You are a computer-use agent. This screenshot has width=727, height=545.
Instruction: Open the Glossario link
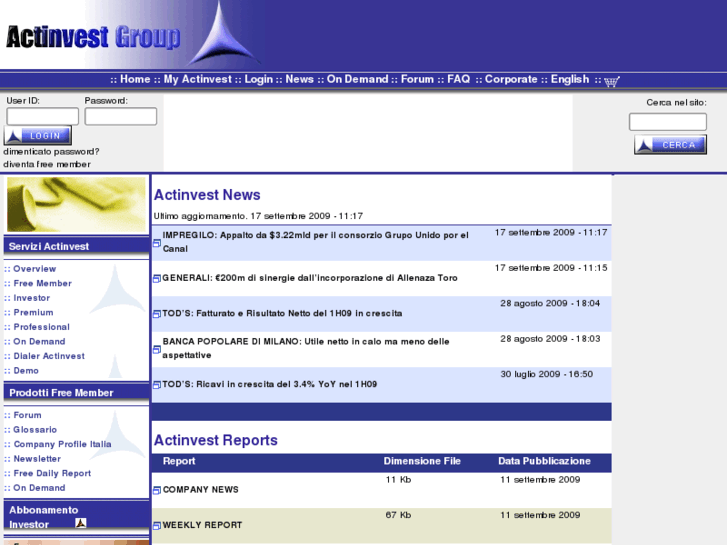pyautogui.click(x=35, y=430)
